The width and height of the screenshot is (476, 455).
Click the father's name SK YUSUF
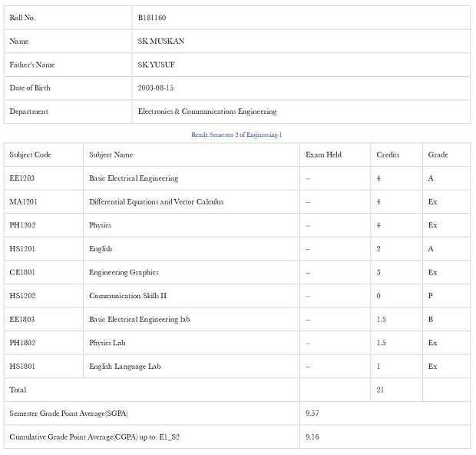(x=156, y=65)
